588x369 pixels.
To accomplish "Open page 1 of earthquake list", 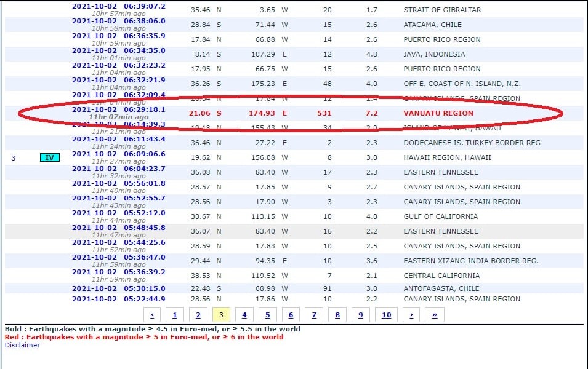I will [x=175, y=315].
